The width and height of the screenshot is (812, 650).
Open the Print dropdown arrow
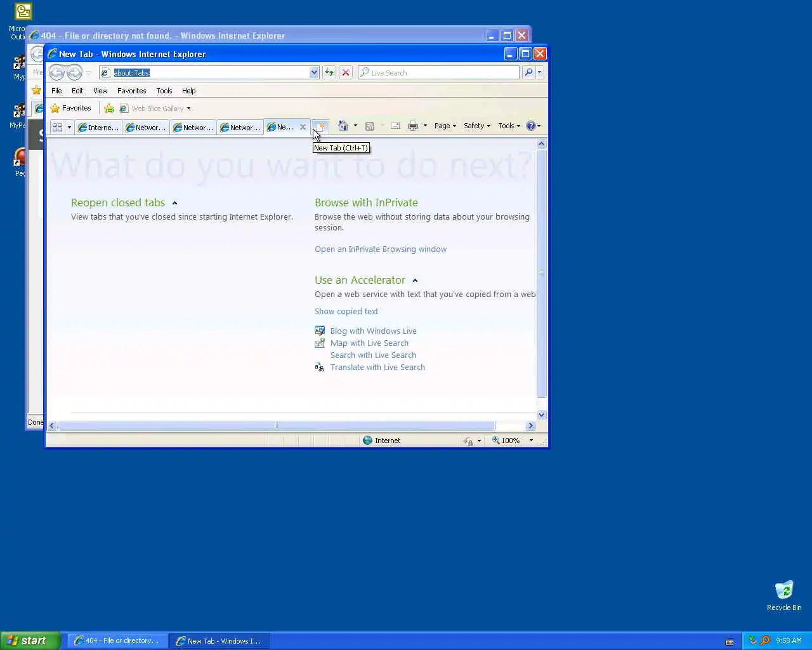coord(425,126)
